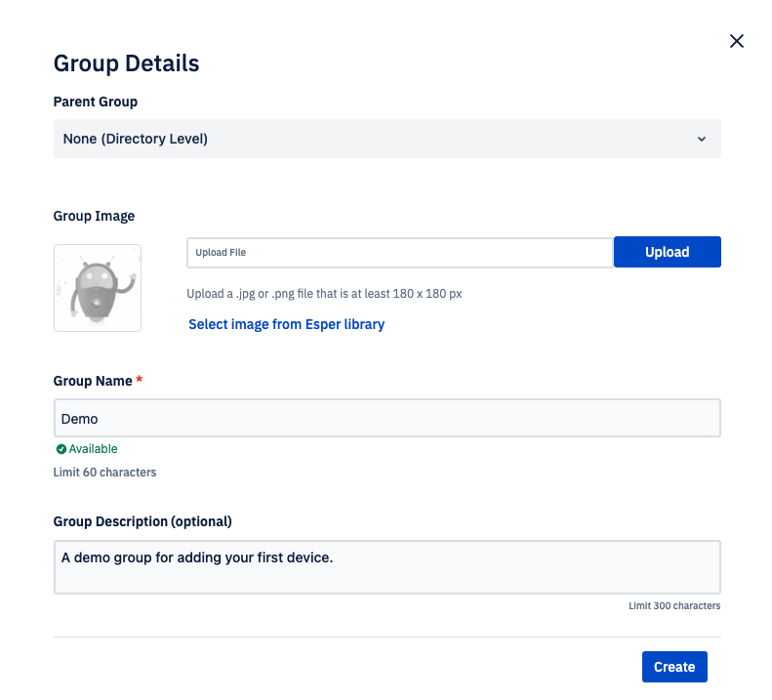
Task: Click the Group Name field containing Demo
Action: (387, 418)
